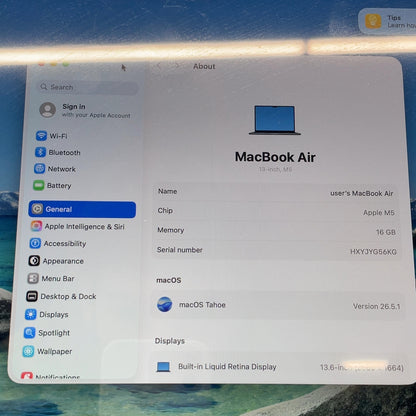
Task: Open Notifications at sidebar bottom
Action: click(x=51, y=377)
